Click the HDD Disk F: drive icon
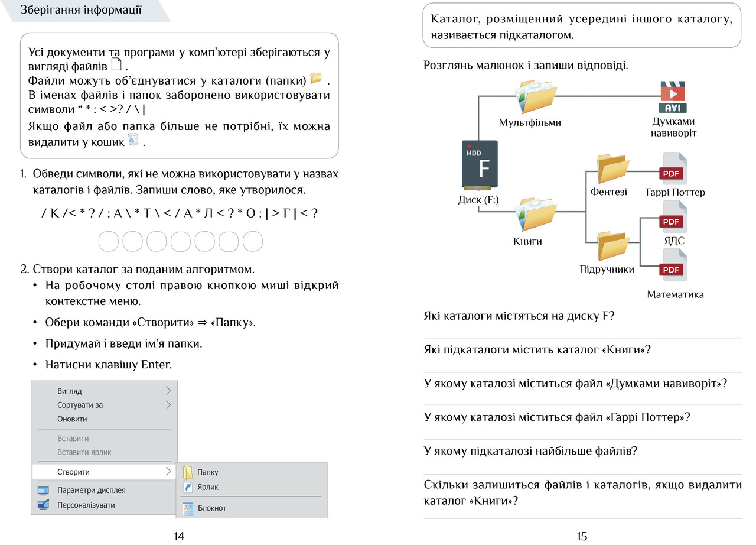Image resolution: width=756 pixels, height=545 pixels. (479, 165)
